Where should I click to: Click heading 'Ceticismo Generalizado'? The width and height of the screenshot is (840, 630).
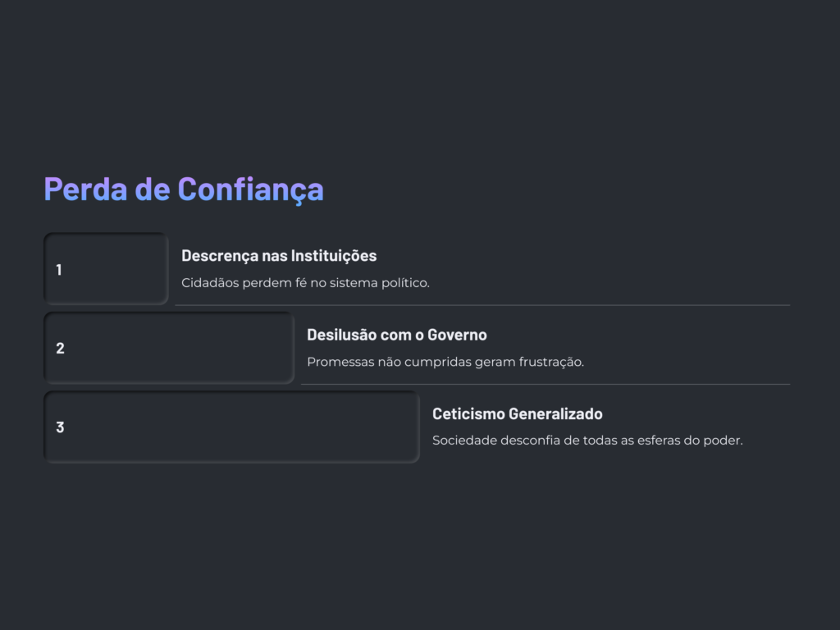coord(518,413)
